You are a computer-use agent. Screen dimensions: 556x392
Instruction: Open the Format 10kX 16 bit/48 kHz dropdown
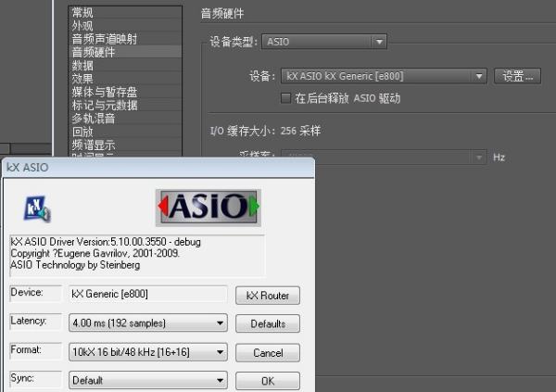(148, 352)
